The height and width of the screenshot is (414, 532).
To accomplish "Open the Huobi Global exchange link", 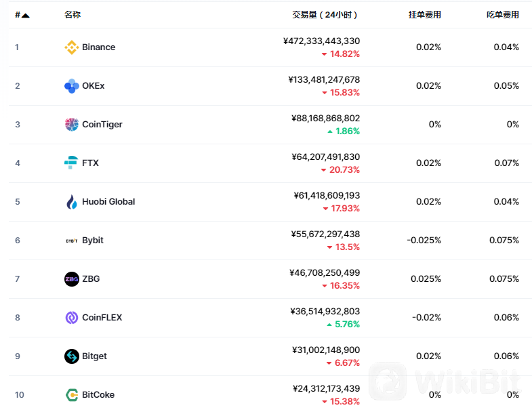I will [108, 202].
